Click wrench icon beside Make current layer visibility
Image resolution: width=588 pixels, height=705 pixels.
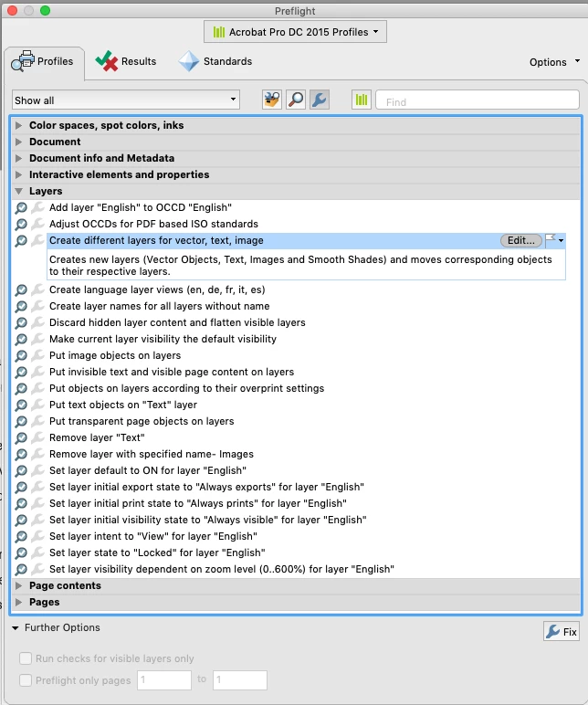[38, 339]
